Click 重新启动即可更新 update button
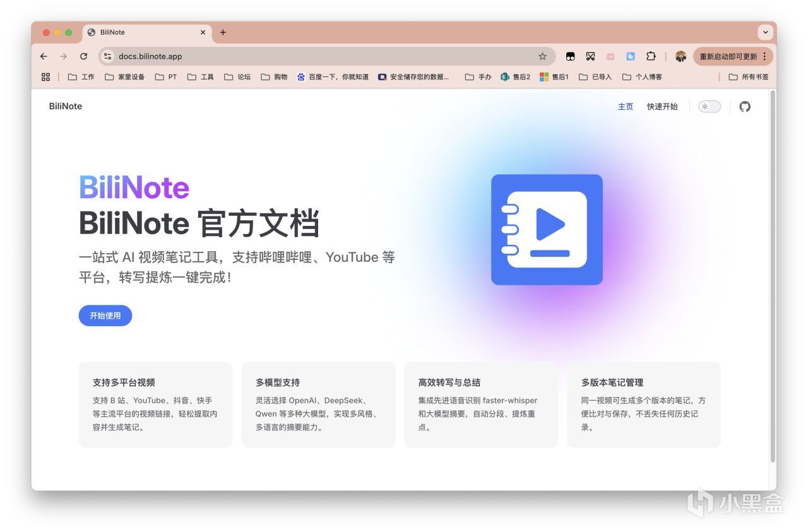This screenshot has width=808, height=532. click(x=733, y=56)
